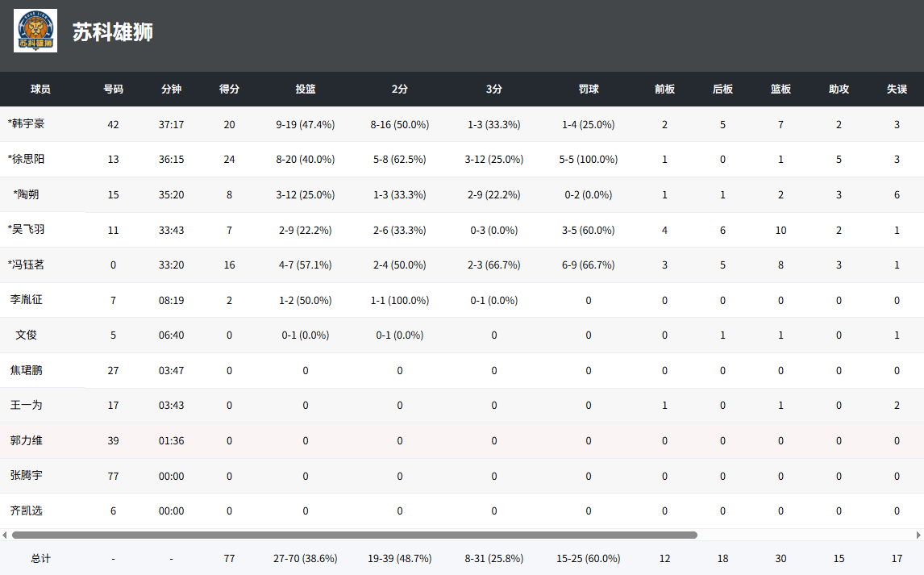Click 郭力维's minutes 01:36
The height and width of the screenshot is (575, 924).
(x=172, y=440)
